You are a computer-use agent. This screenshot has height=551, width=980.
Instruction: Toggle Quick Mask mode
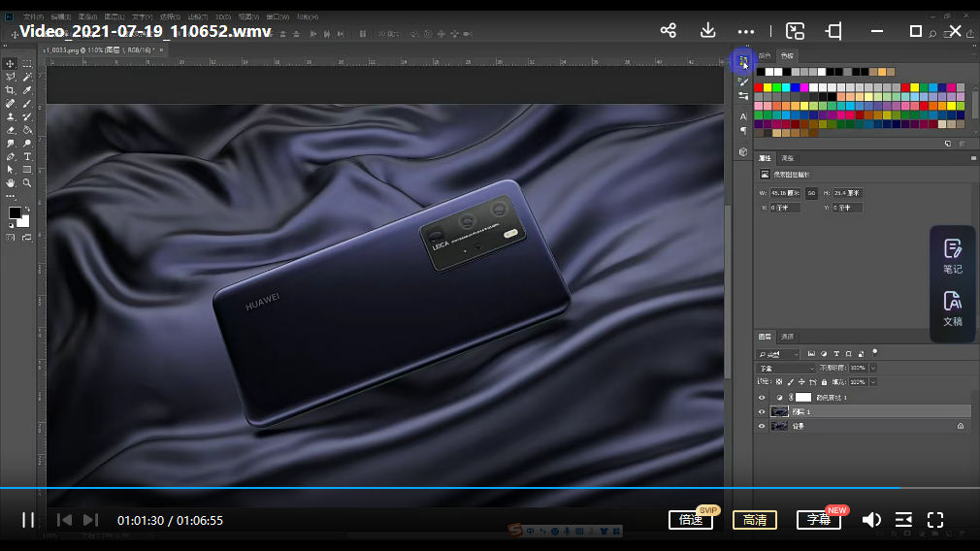point(10,238)
